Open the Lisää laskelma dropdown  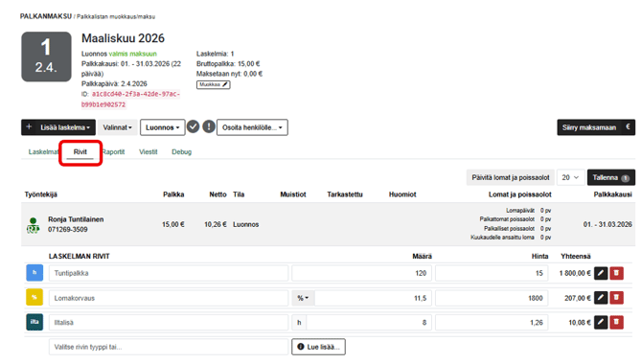(58, 127)
